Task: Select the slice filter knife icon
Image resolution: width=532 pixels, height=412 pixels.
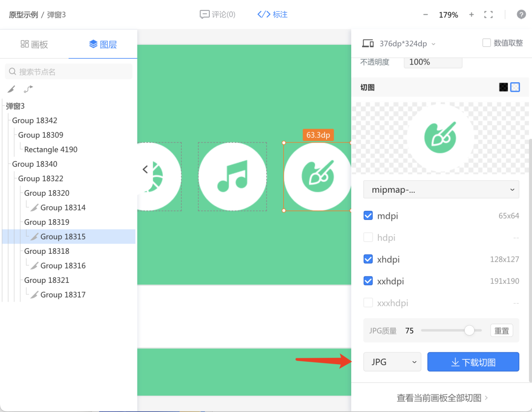Action: pyautogui.click(x=11, y=89)
